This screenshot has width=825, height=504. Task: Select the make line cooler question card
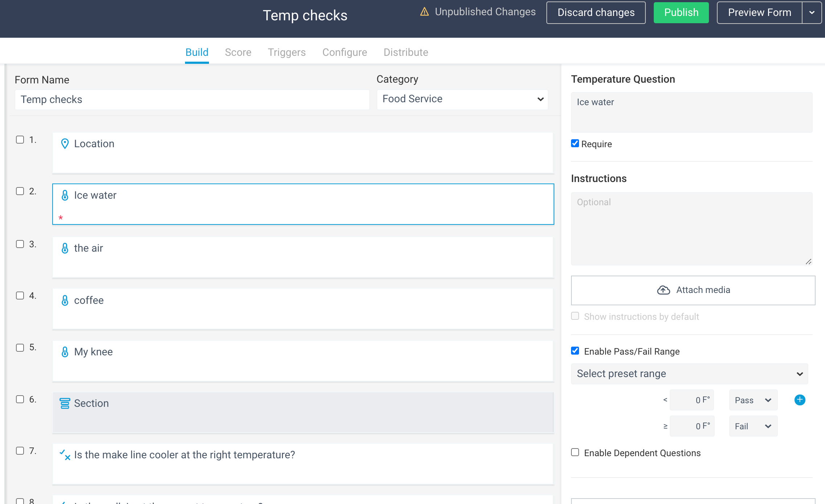click(x=303, y=464)
